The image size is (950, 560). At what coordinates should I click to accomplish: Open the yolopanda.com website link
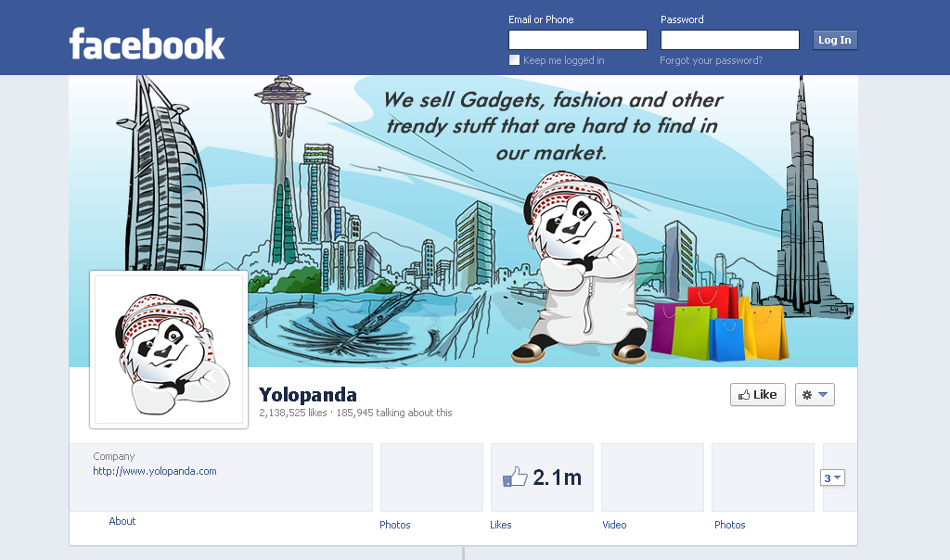(x=155, y=471)
